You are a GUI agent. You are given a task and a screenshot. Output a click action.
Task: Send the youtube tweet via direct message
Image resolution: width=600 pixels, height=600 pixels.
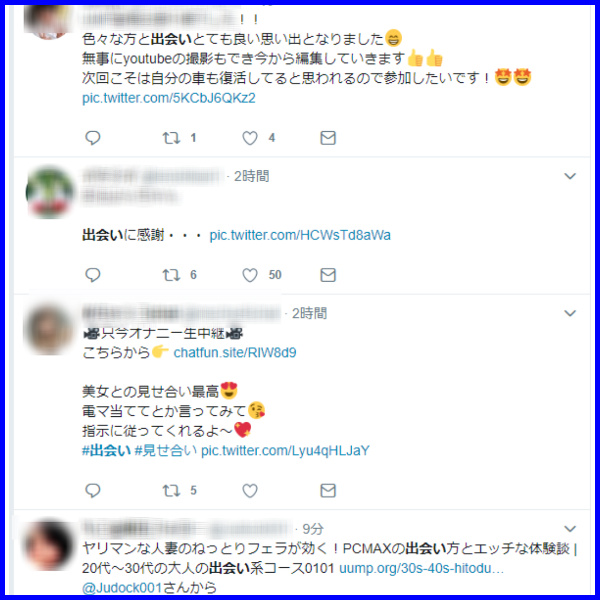pyautogui.click(x=328, y=138)
